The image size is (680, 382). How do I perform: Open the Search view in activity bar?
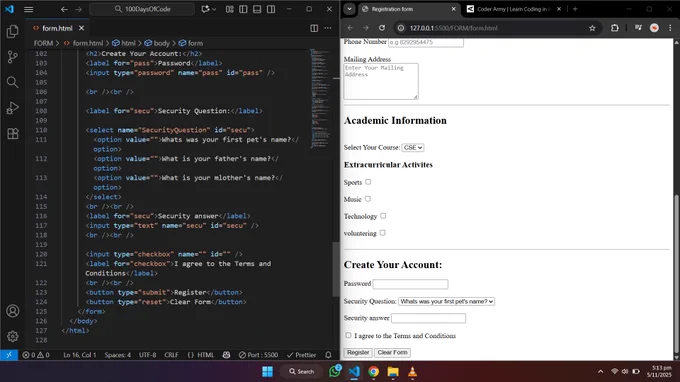[x=13, y=82]
